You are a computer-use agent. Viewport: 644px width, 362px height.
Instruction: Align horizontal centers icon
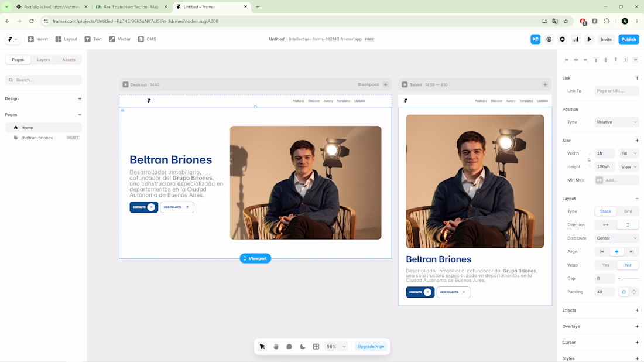[576, 60]
